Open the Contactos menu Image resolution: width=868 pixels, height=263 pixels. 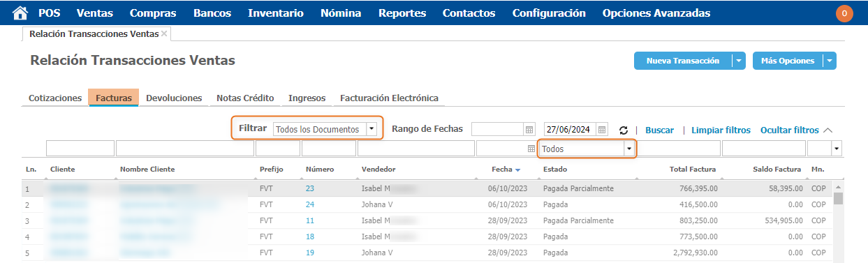coord(469,13)
